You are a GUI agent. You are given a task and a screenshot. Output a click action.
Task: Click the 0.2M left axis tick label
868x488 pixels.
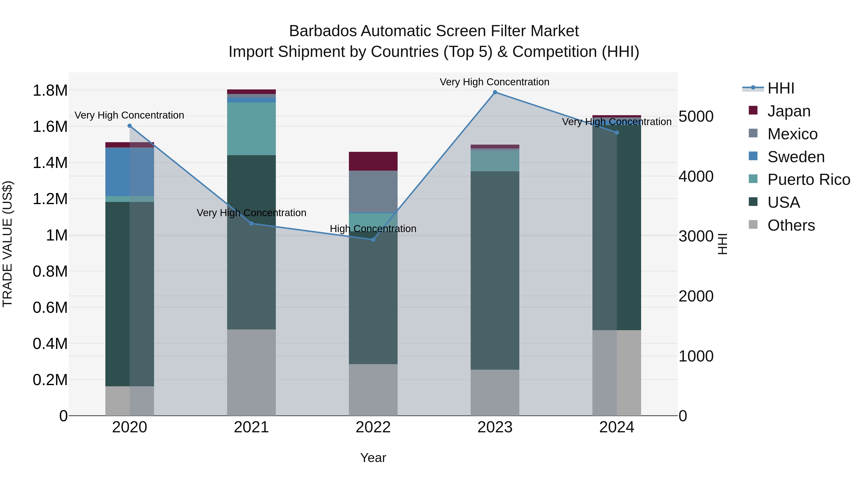point(50,380)
